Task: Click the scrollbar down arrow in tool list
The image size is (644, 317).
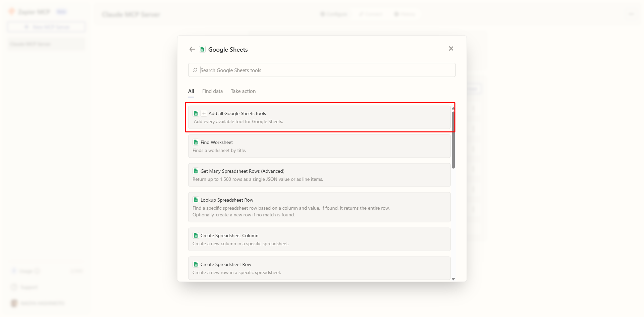Action: tap(453, 279)
